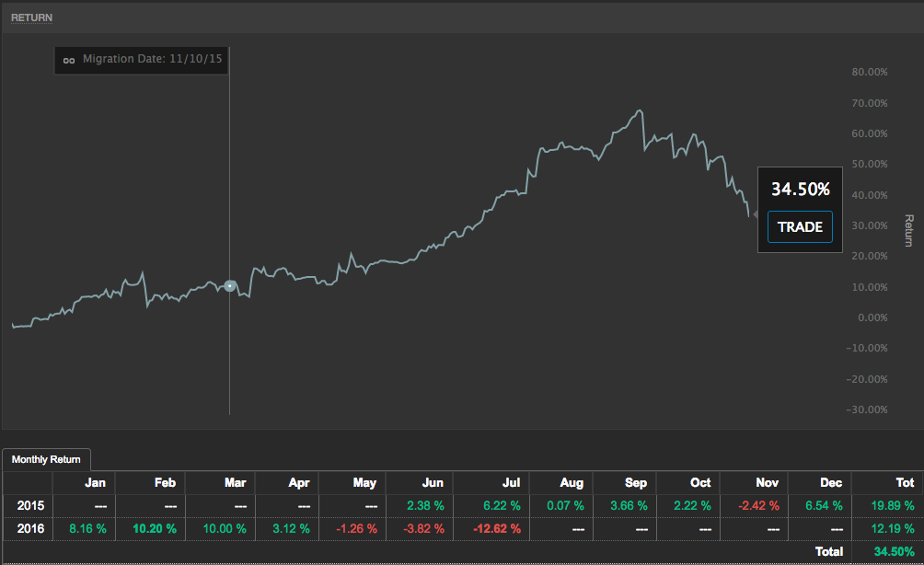This screenshot has height=565, width=924.
Task: Click the RETURN panel header label
Action: click(x=31, y=17)
